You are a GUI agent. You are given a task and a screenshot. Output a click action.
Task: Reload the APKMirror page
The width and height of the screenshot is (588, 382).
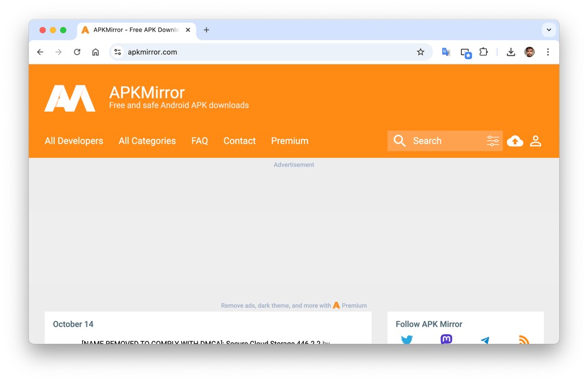pos(77,52)
